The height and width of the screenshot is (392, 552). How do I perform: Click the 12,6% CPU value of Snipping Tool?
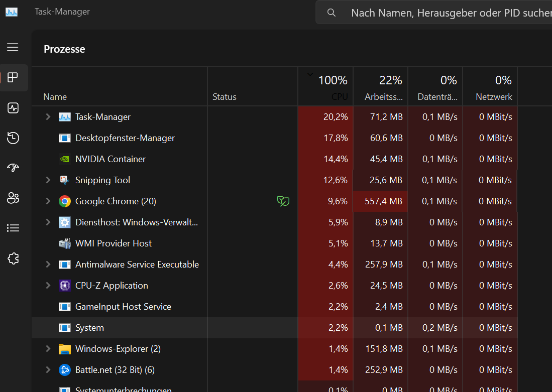(x=335, y=180)
